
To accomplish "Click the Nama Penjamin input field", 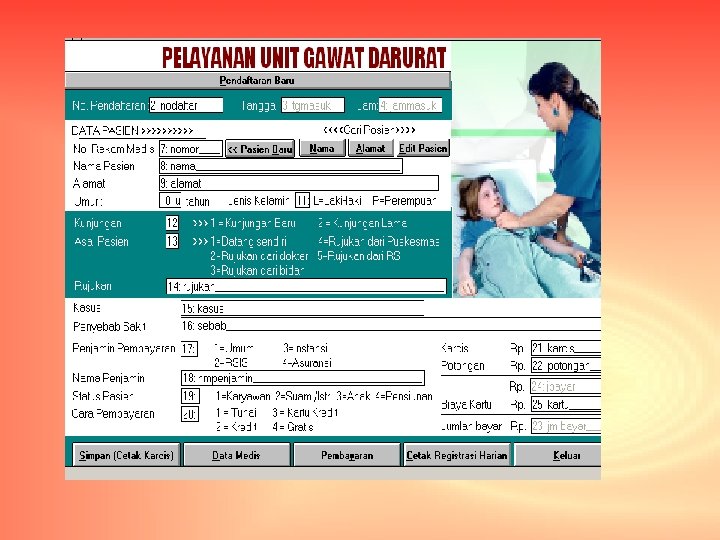I will pyautogui.click(x=303, y=378).
